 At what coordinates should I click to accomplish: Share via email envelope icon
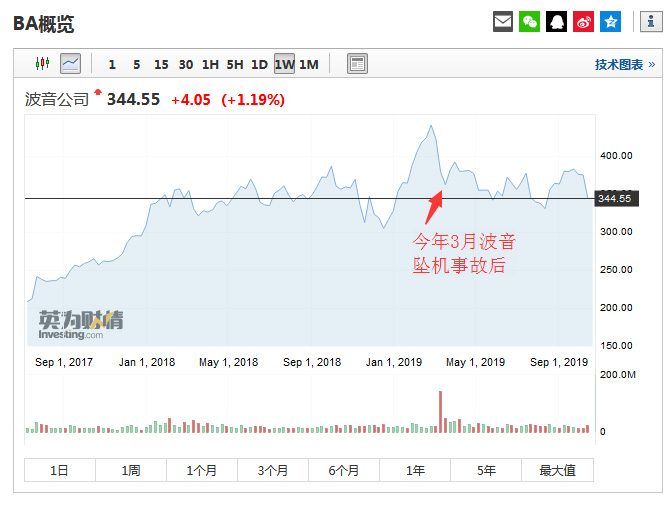pos(502,21)
